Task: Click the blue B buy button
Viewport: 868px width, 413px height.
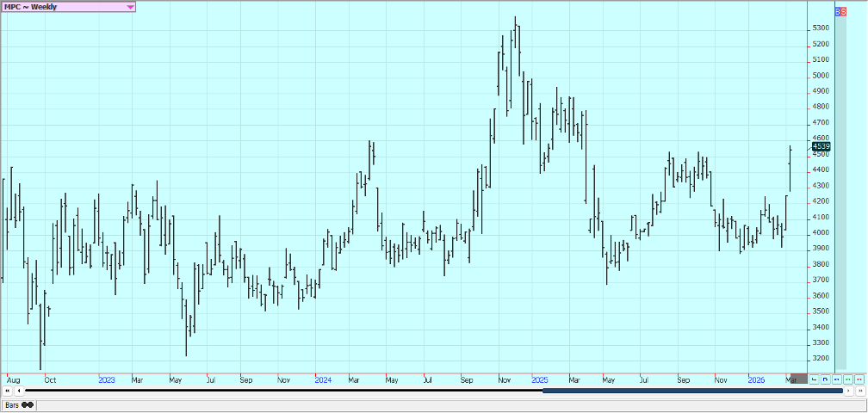Action: click(838, 12)
